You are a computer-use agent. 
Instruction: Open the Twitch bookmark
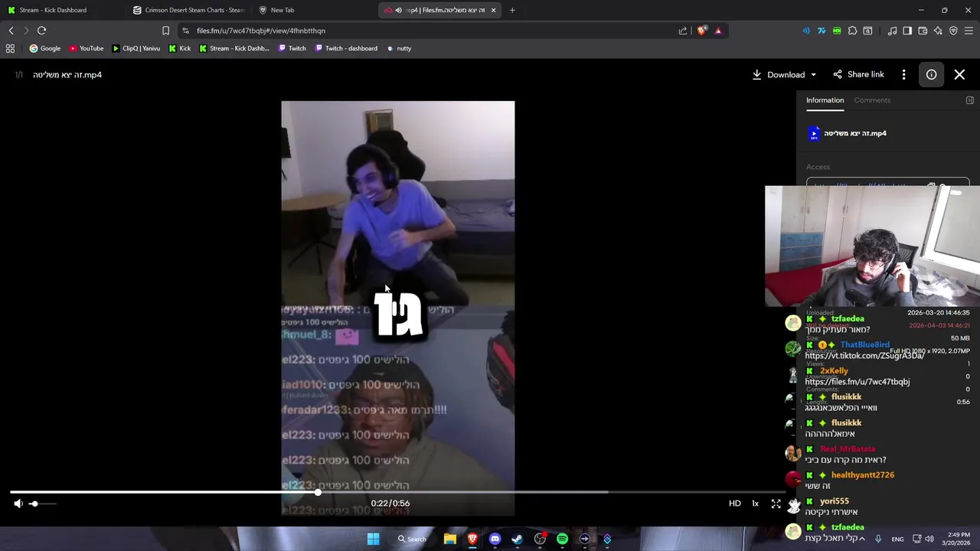point(292,48)
